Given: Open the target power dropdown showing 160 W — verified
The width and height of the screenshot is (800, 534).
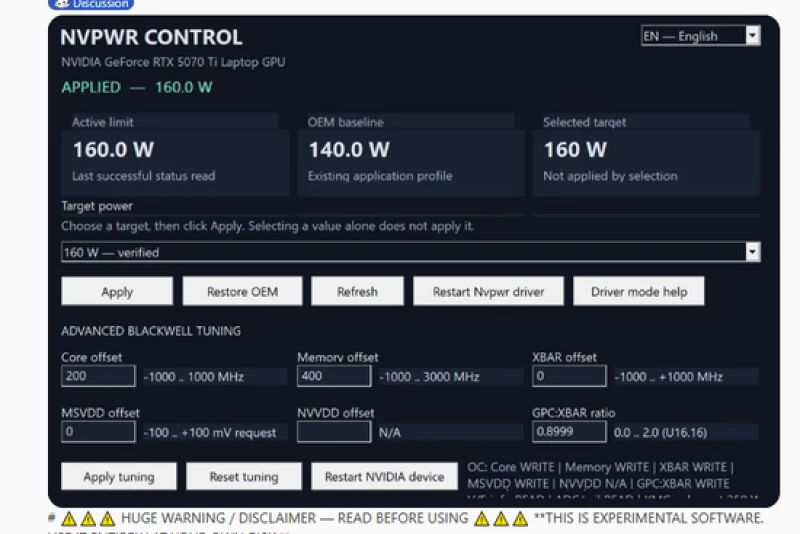Looking at the screenshot, I should click(x=411, y=252).
